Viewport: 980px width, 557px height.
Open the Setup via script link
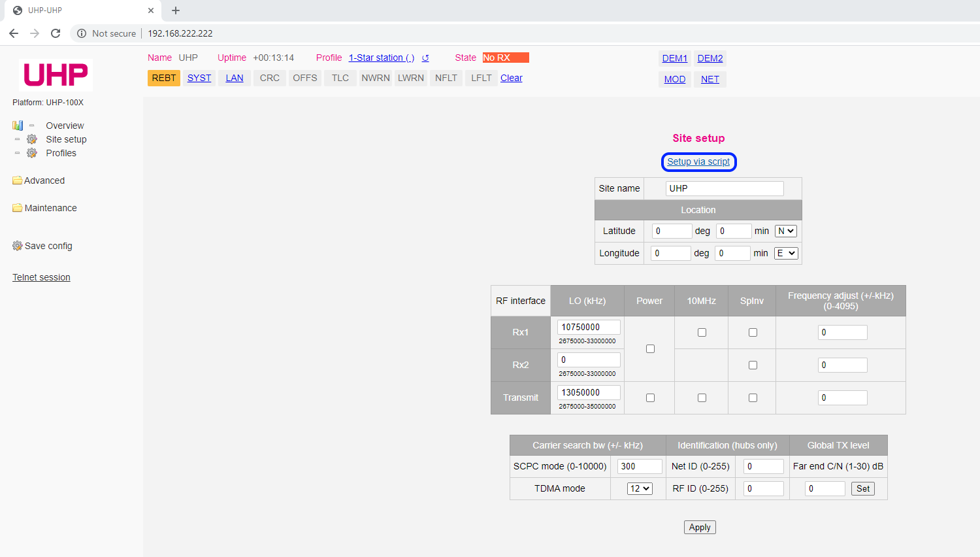click(698, 162)
